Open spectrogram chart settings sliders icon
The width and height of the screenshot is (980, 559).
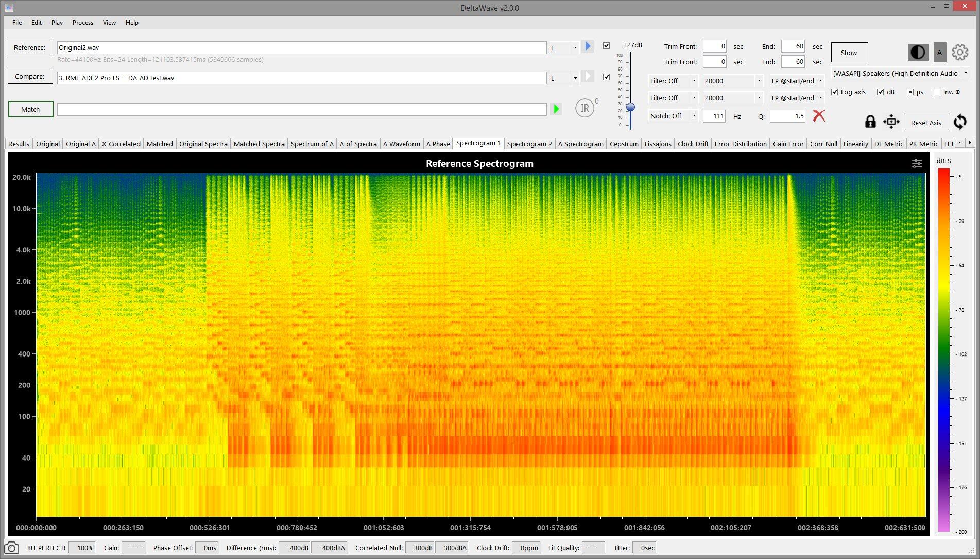pyautogui.click(x=917, y=163)
